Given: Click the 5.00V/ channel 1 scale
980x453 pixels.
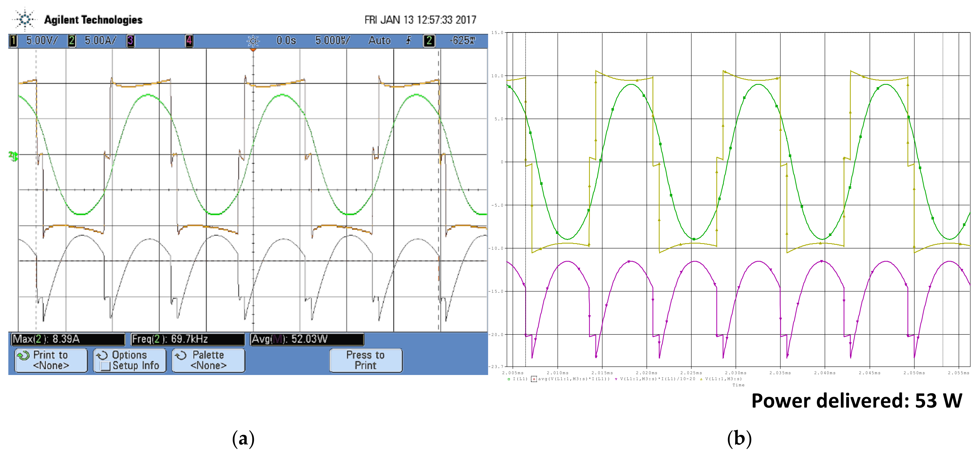Looking at the screenshot, I should [x=42, y=41].
